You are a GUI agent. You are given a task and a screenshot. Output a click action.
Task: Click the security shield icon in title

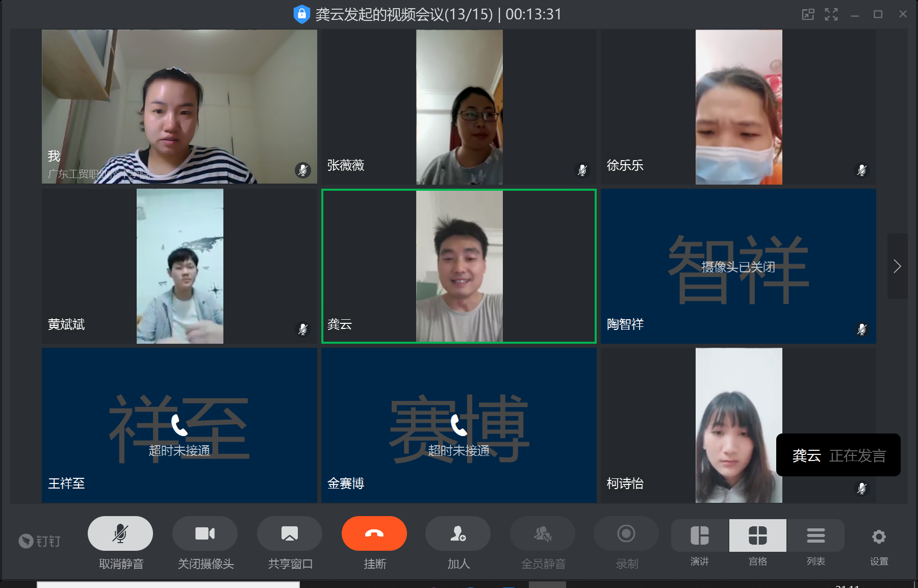302,14
